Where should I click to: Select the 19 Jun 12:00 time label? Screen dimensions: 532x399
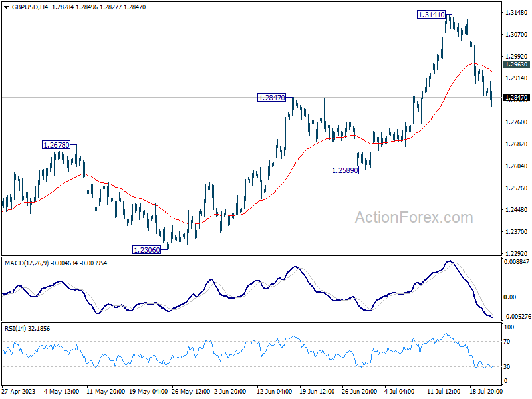click(x=317, y=392)
